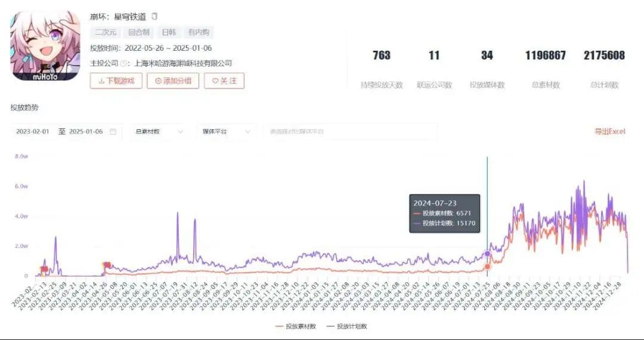644x340 pixels.
Task: Open the compare media platform selector
Action: coord(350,131)
